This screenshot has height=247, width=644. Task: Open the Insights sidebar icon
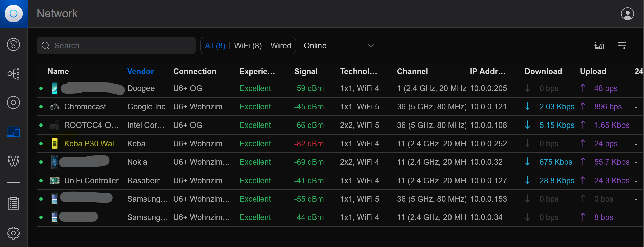(13, 161)
